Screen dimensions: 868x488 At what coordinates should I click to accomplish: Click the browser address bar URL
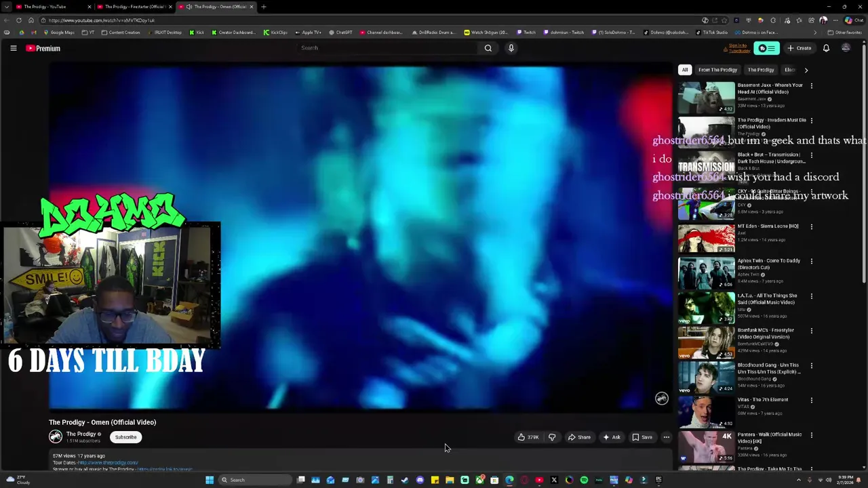[x=102, y=20]
